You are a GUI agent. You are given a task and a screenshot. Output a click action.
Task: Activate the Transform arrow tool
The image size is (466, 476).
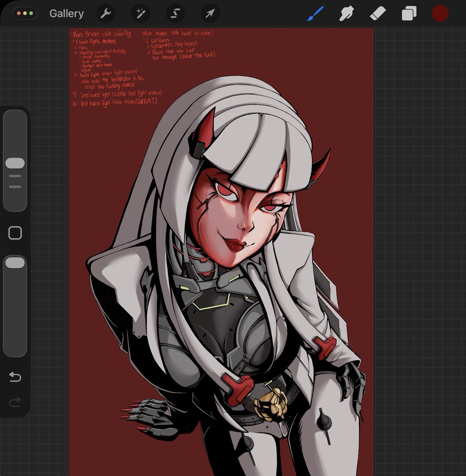point(210,13)
